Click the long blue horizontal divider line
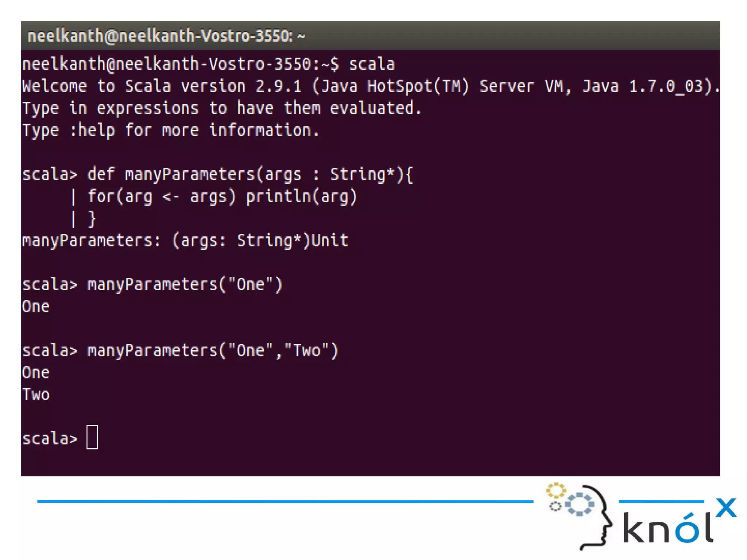Image resolution: width=747 pixels, height=560 pixels. click(285, 501)
